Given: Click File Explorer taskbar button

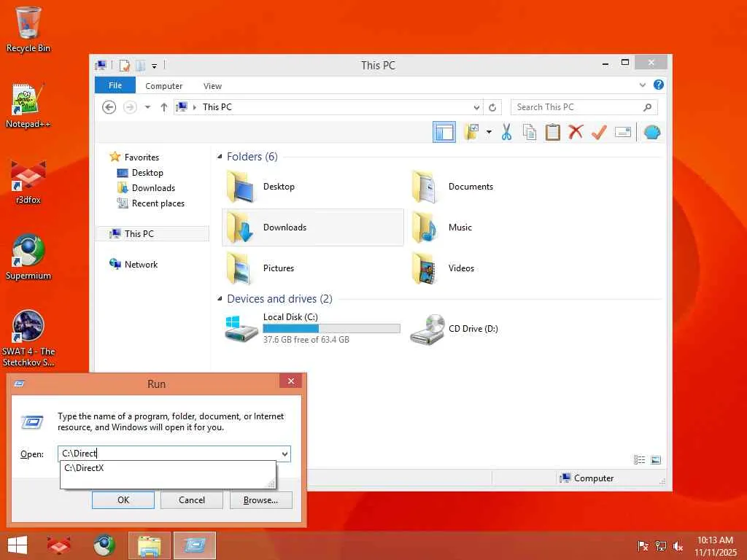Looking at the screenshot, I should click(x=150, y=545).
